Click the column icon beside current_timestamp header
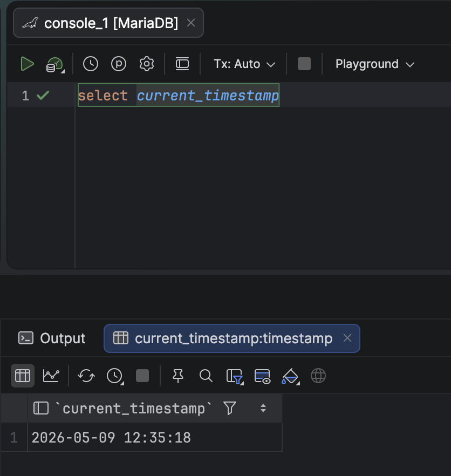Image resolution: width=451 pixels, height=476 pixels. [41, 408]
